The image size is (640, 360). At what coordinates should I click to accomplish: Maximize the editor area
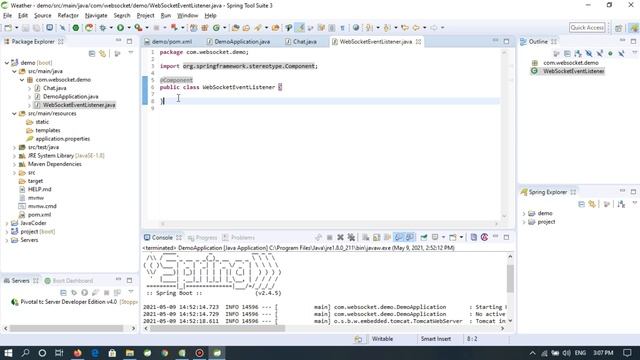click(506, 41)
